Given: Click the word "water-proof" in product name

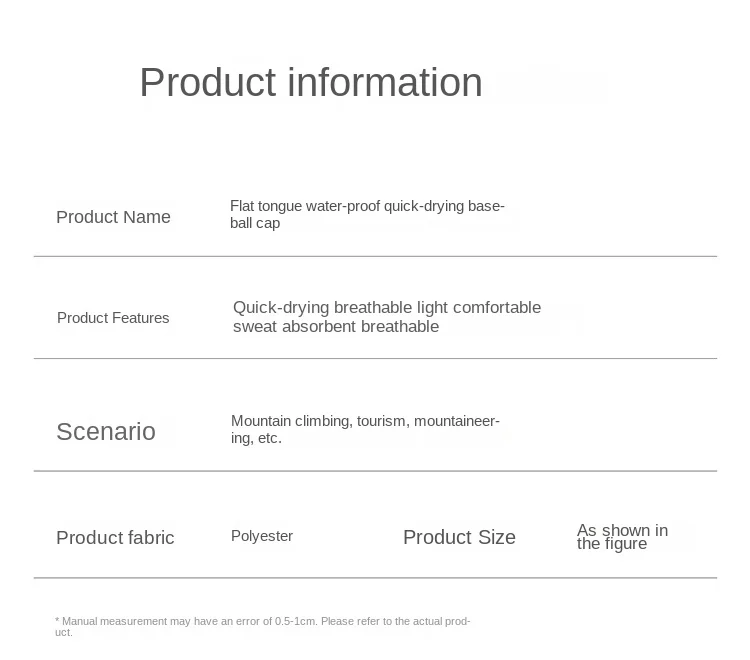Looking at the screenshot, I should (x=342, y=206).
